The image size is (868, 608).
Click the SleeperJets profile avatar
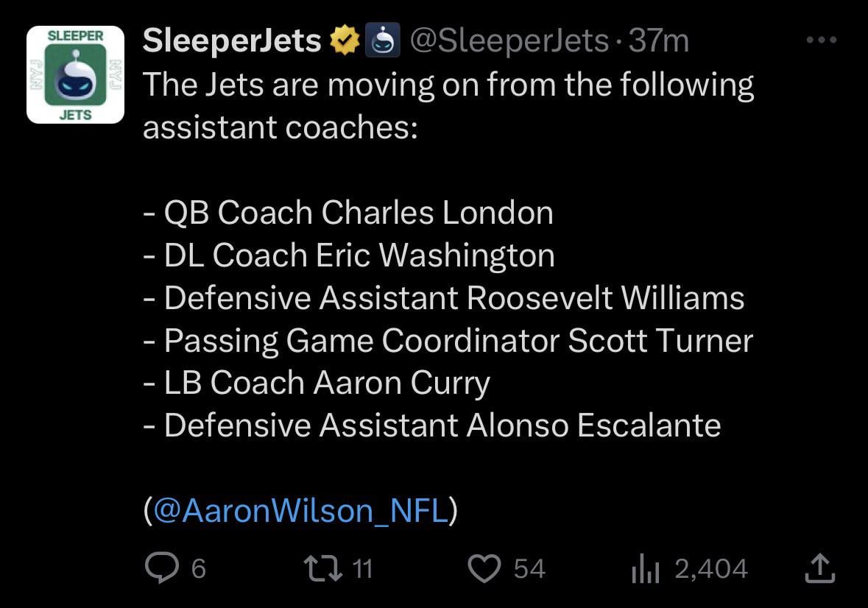(74, 74)
